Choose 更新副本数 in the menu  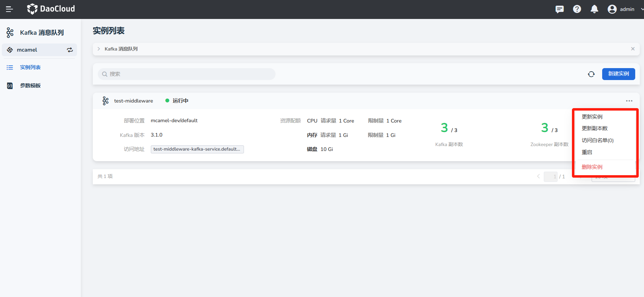click(x=594, y=128)
